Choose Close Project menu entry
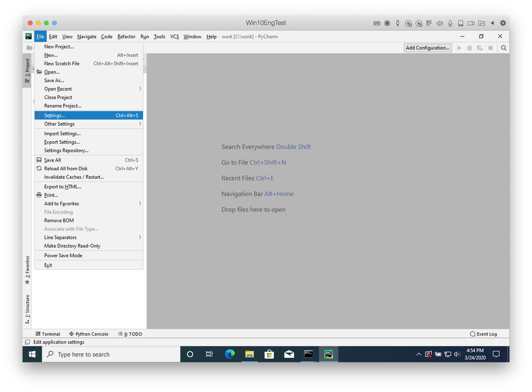 pos(89,97)
